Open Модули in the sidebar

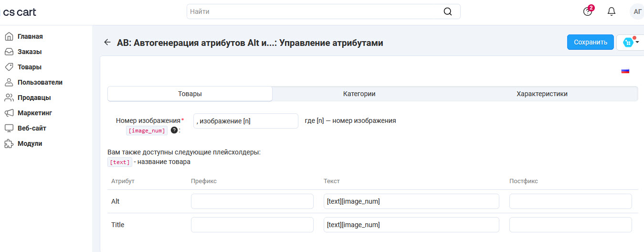point(30,143)
